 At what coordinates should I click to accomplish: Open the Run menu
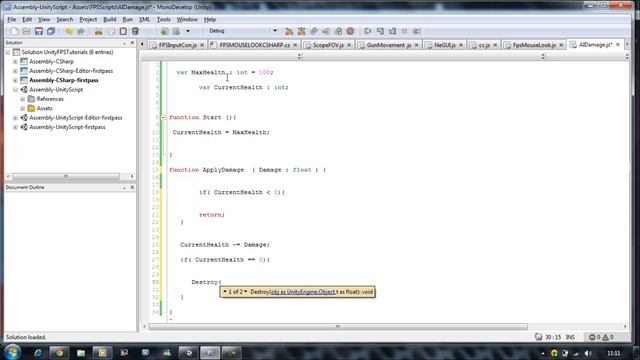(x=127, y=19)
